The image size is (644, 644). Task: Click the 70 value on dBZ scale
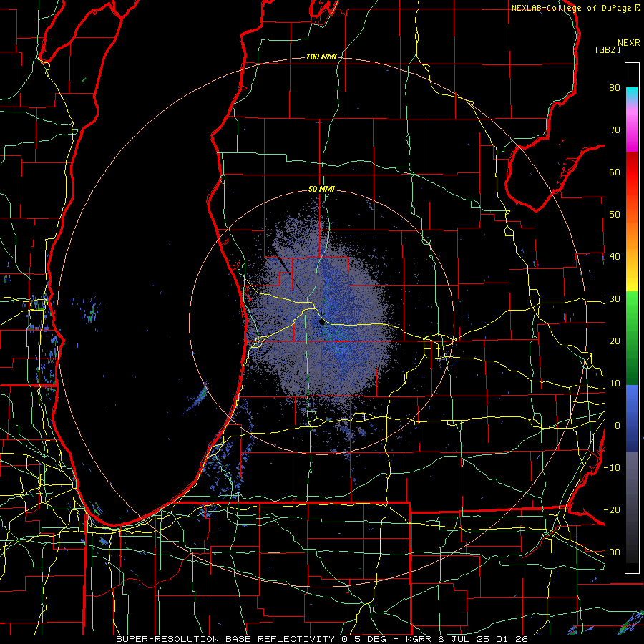pyautogui.click(x=615, y=130)
